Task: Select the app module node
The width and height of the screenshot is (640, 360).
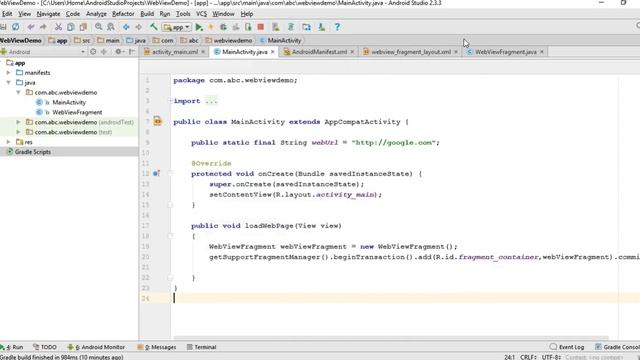Action: 20,63
